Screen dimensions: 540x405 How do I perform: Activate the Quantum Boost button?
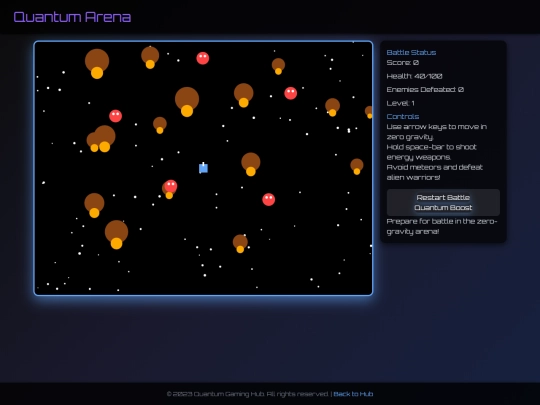tap(443, 207)
